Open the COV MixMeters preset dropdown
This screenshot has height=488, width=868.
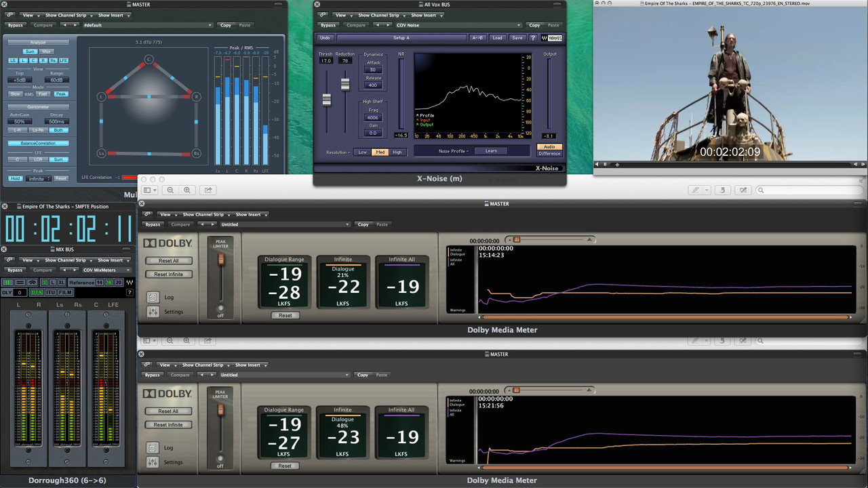pos(107,270)
